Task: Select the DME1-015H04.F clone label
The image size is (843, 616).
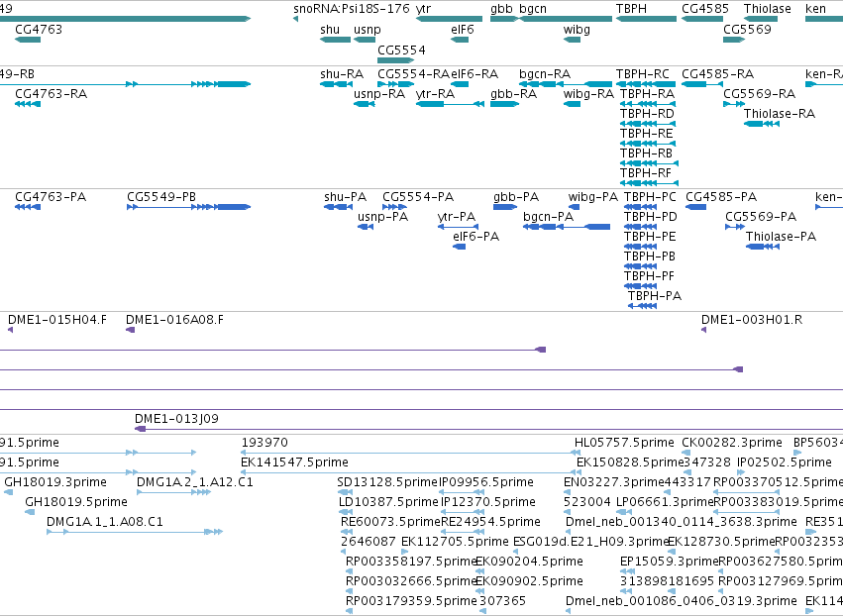Action: pyautogui.click(x=57, y=320)
